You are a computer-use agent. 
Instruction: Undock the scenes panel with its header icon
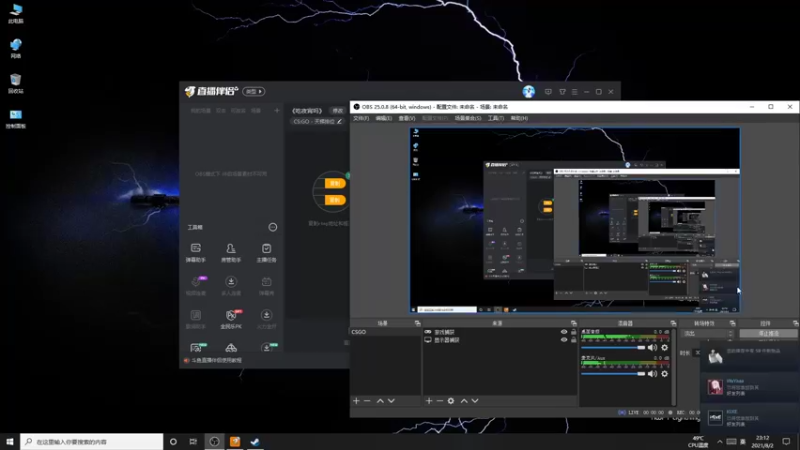[x=417, y=323]
